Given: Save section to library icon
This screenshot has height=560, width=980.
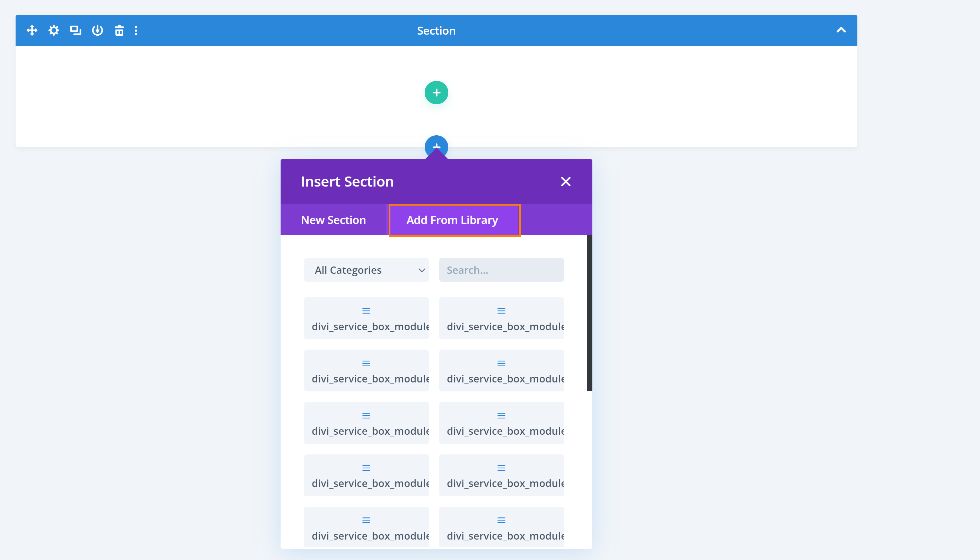Looking at the screenshot, I should click(x=97, y=30).
